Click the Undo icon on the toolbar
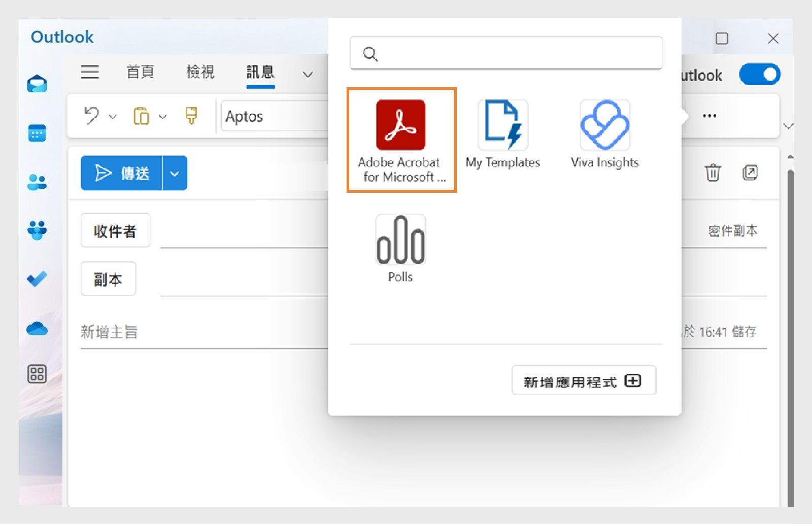The width and height of the screenshot is (812, 524). click(x=91, y=116)
